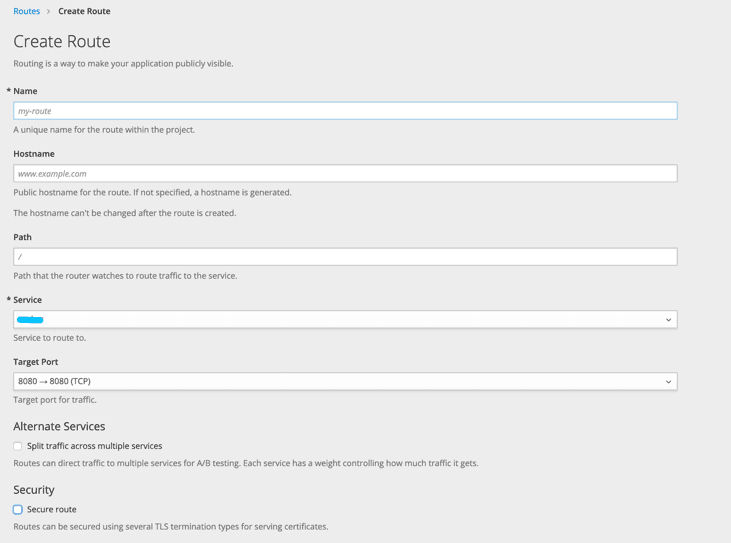The width and height of the screenshot is (731, 543).
Task: Click into the Path input field
Action: point(345,257)
